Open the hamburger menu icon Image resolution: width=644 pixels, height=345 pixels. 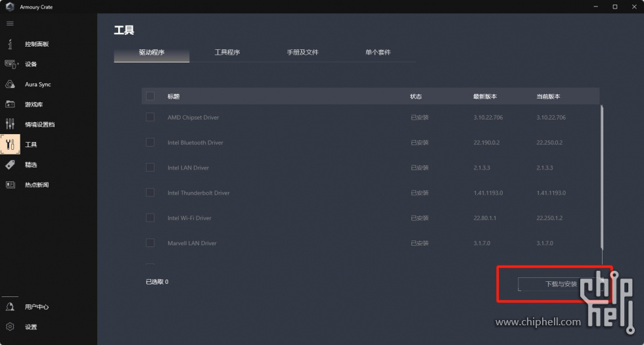[x=10, y=24]
